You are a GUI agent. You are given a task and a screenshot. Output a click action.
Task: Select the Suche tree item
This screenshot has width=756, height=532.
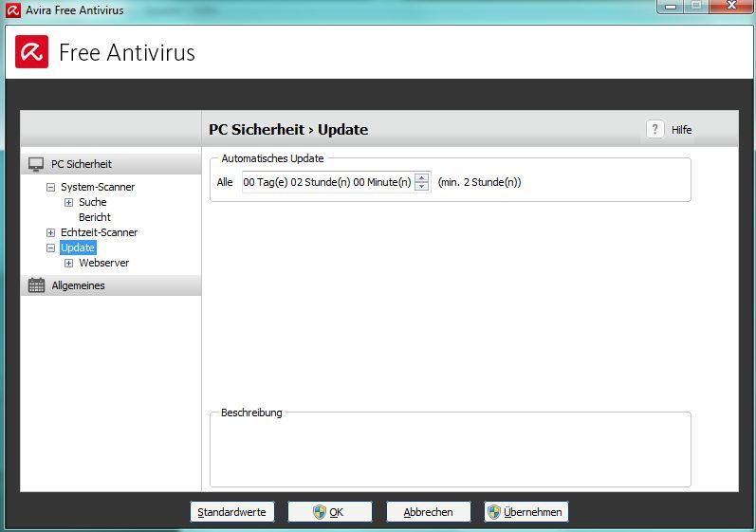coord(93,202)
